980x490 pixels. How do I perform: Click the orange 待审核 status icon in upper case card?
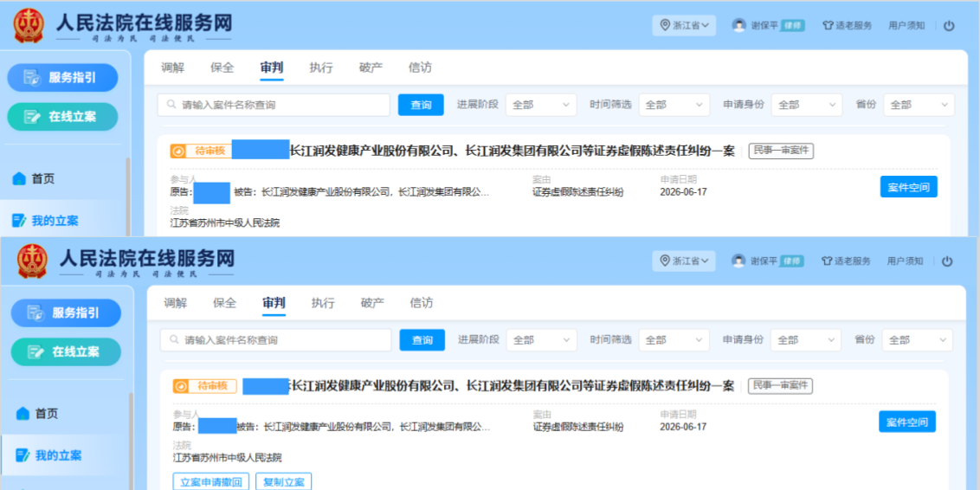click(x=178, y=152)
